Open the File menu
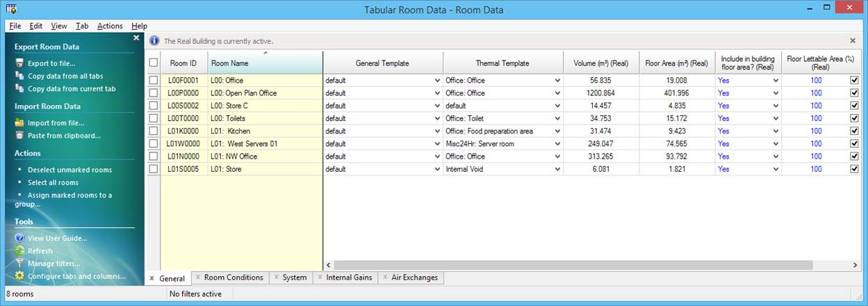 tap(15, 26)
